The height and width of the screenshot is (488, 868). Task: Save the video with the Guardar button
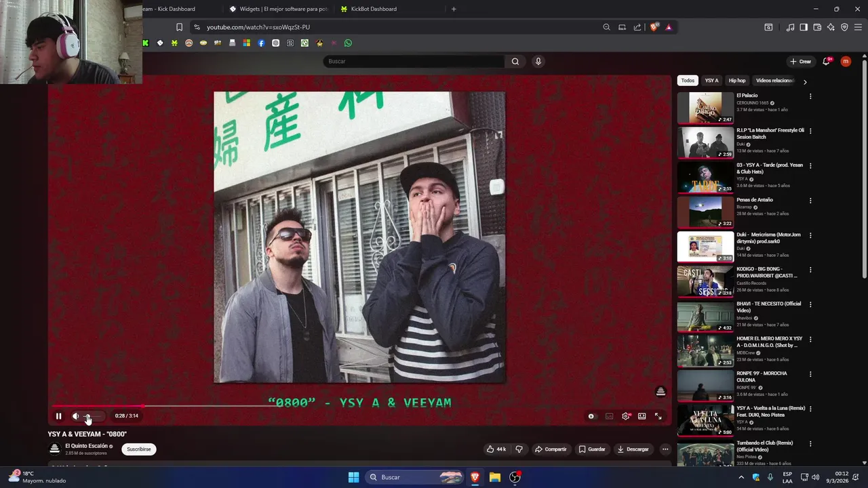(591, 449)
